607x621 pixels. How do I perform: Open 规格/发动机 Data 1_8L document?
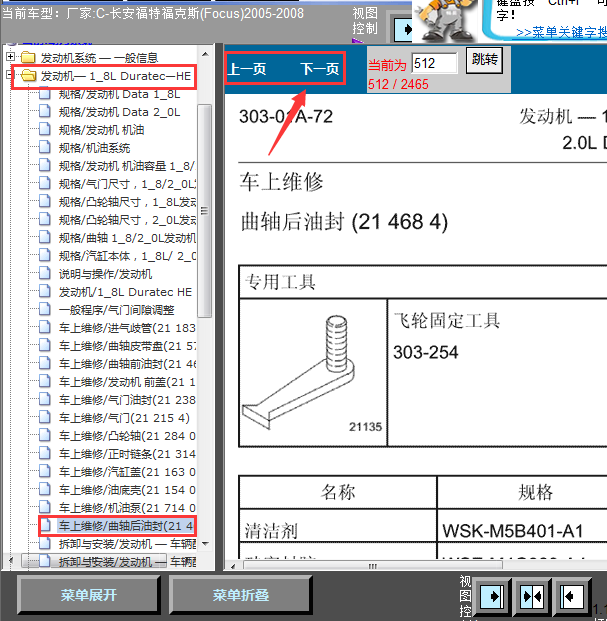tap(119, 94)
